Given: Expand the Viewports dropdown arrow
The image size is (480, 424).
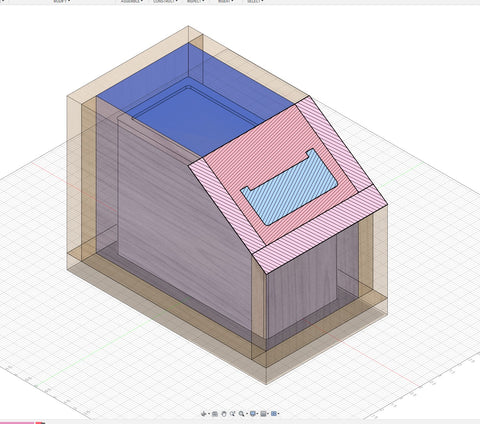Looking at the screenshot, I should (278, 413).
